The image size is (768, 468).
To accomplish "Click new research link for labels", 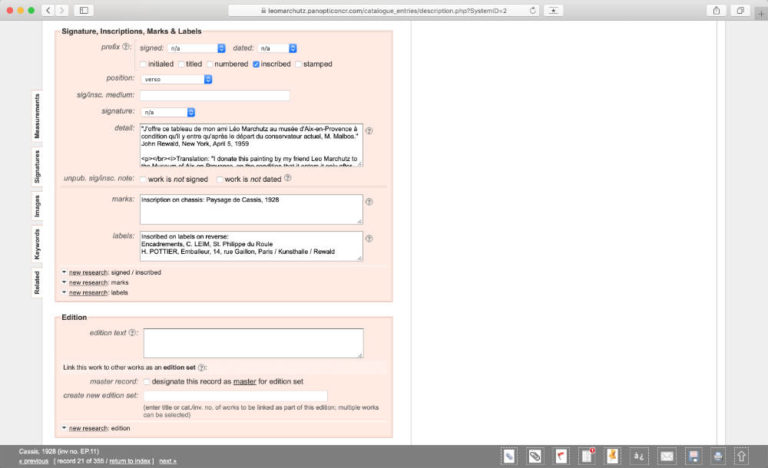I will (88, 293).
